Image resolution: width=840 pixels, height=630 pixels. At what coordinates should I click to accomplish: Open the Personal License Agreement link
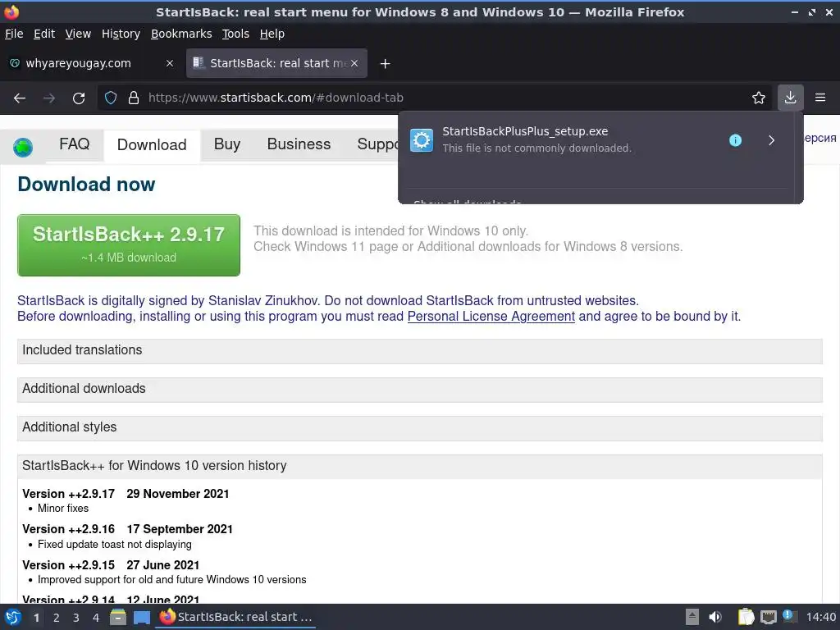coord(491,317)
